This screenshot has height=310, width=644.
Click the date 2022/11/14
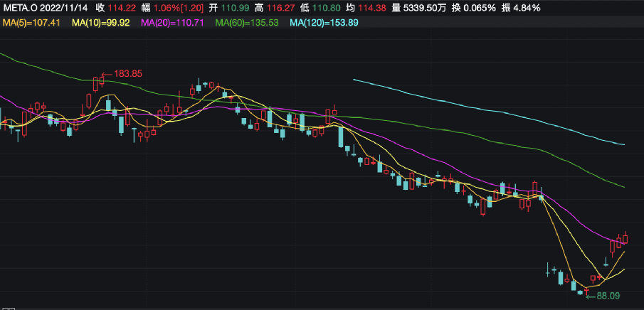tap(63, 8)
